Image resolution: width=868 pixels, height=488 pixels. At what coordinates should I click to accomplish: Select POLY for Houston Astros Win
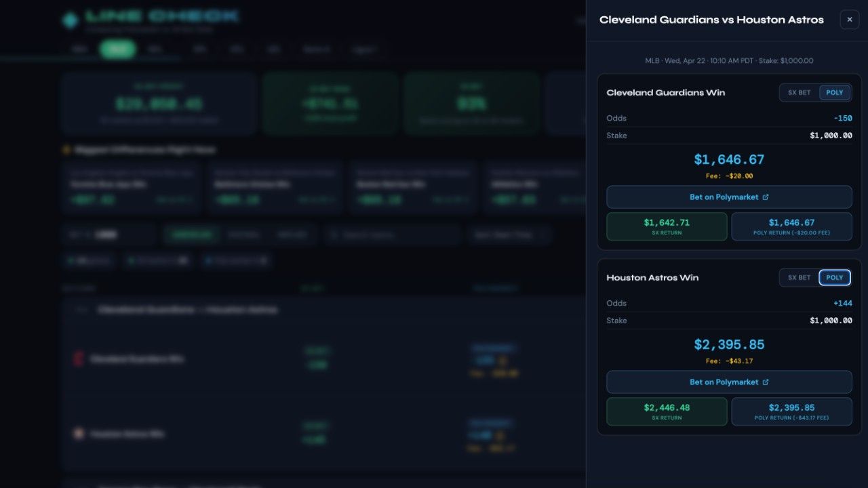tap(835, 278)
